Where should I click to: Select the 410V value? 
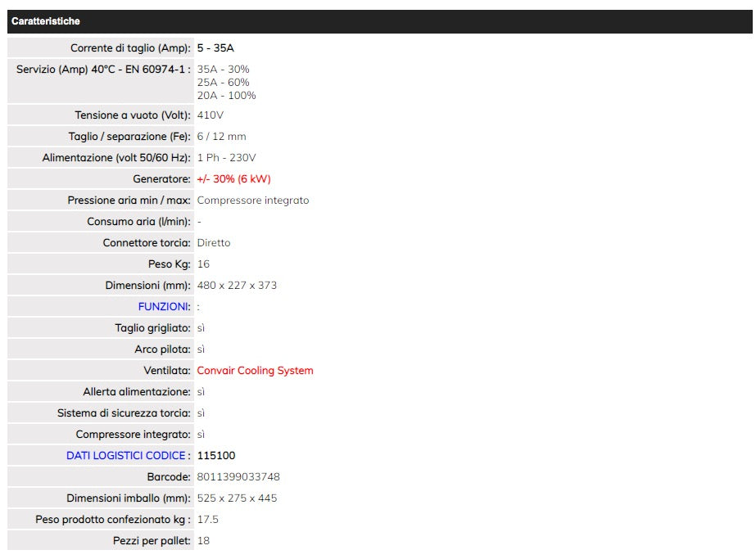tap(211, 115)
